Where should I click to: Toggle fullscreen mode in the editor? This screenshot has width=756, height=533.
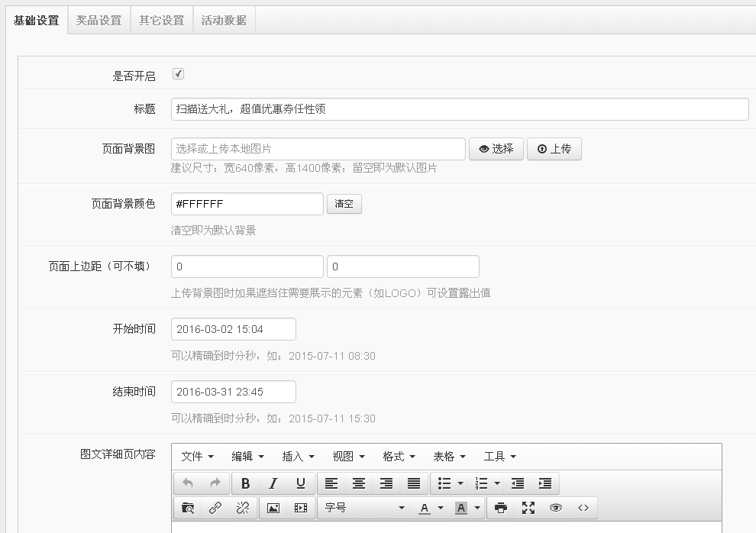point(528,506)
